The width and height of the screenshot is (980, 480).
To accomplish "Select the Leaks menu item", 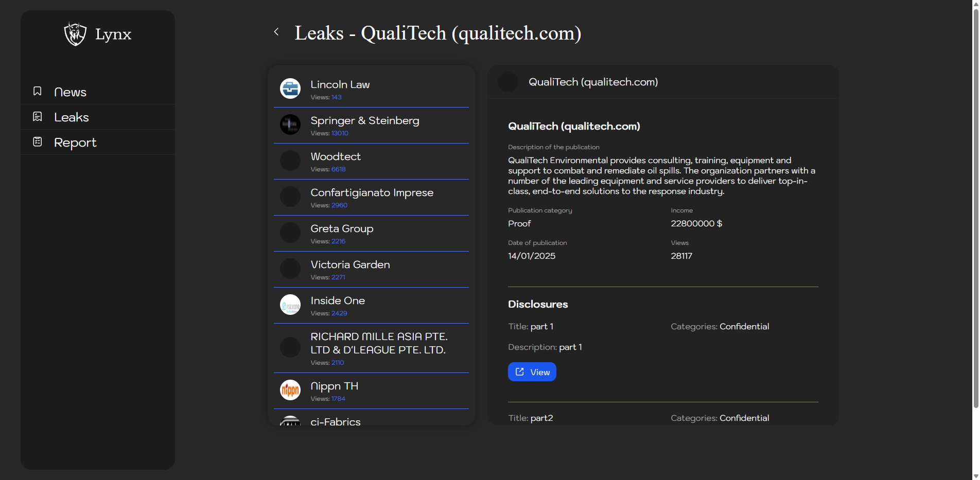I will click(72, 117).
